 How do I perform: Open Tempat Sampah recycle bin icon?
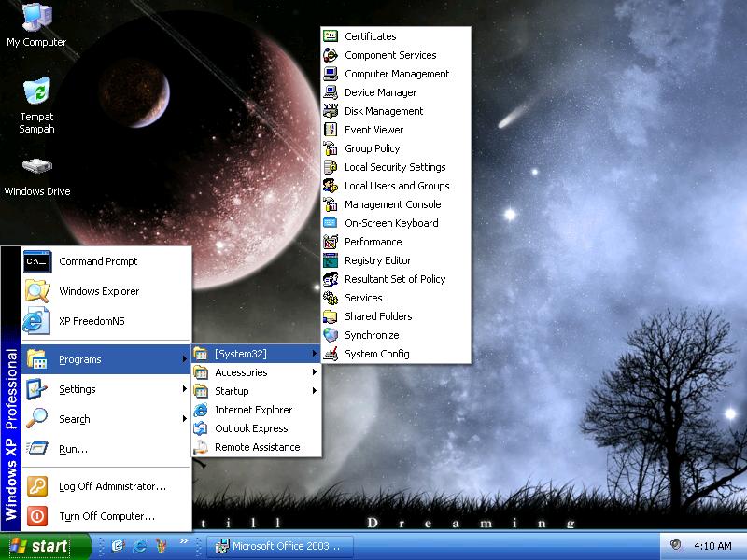pos(36,91)
